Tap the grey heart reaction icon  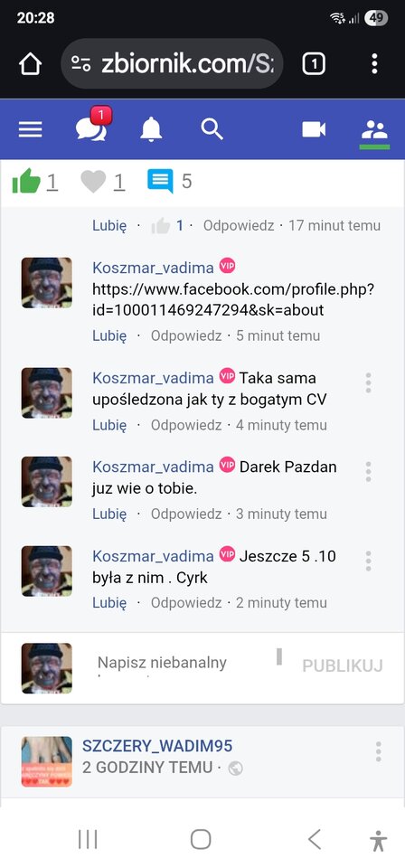[x=93, y=181]
